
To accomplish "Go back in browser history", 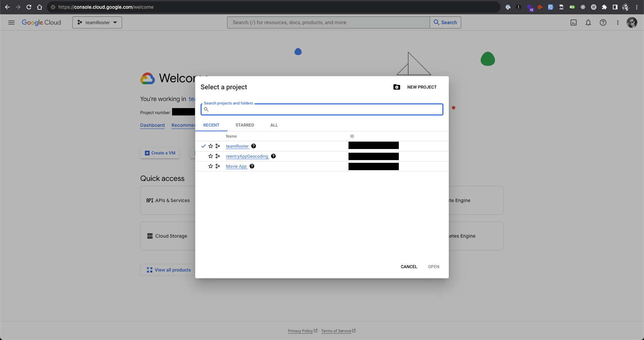I will [x=7, y=7].
